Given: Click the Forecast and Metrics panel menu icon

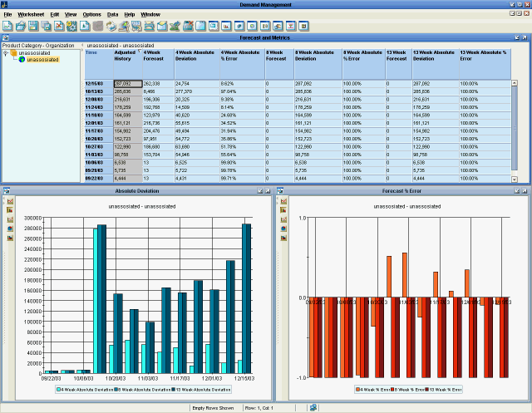Looking at the screenshot, I should click(6, 37).
